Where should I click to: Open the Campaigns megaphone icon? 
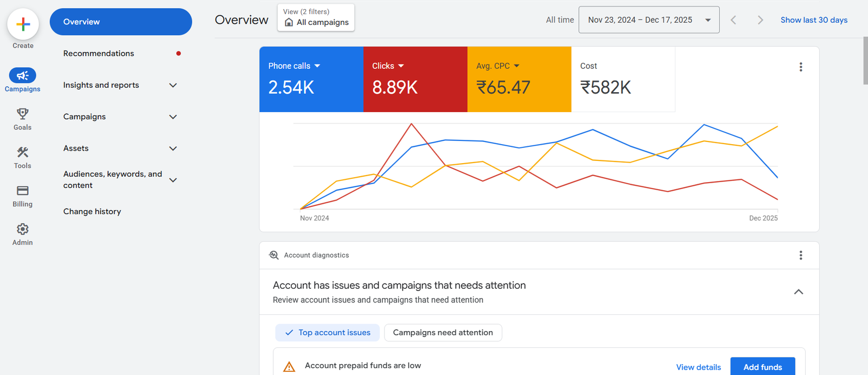(x=23, y=75)
